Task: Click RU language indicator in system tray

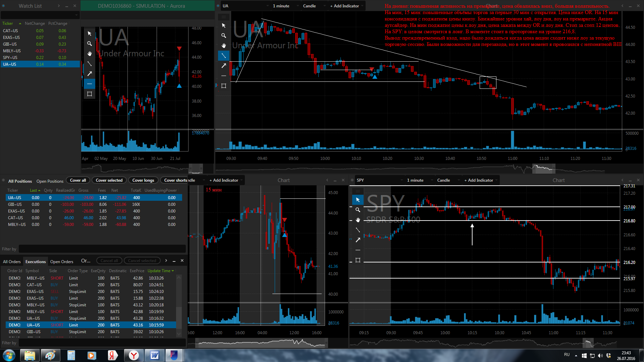Action: pyautogui.click(x=567, y=355)
